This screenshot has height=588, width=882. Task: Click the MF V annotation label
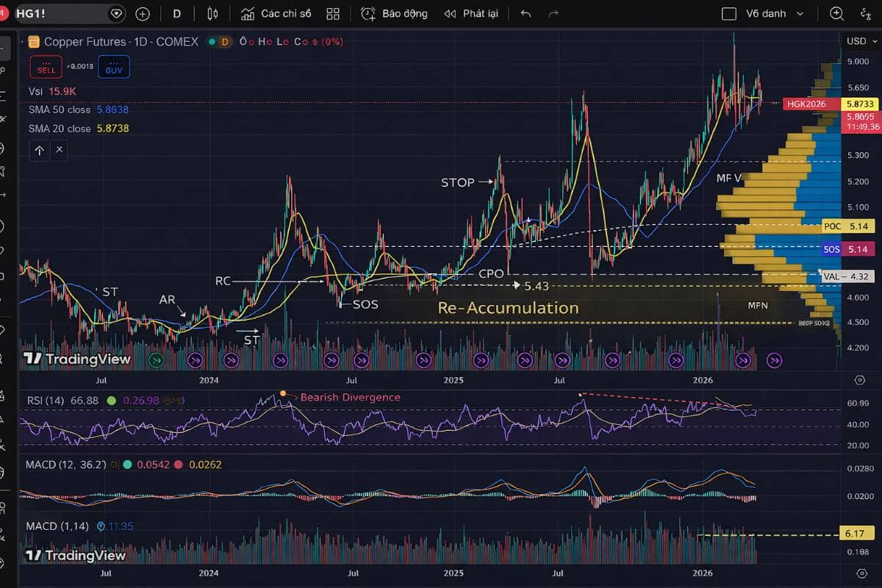[729, 179]
